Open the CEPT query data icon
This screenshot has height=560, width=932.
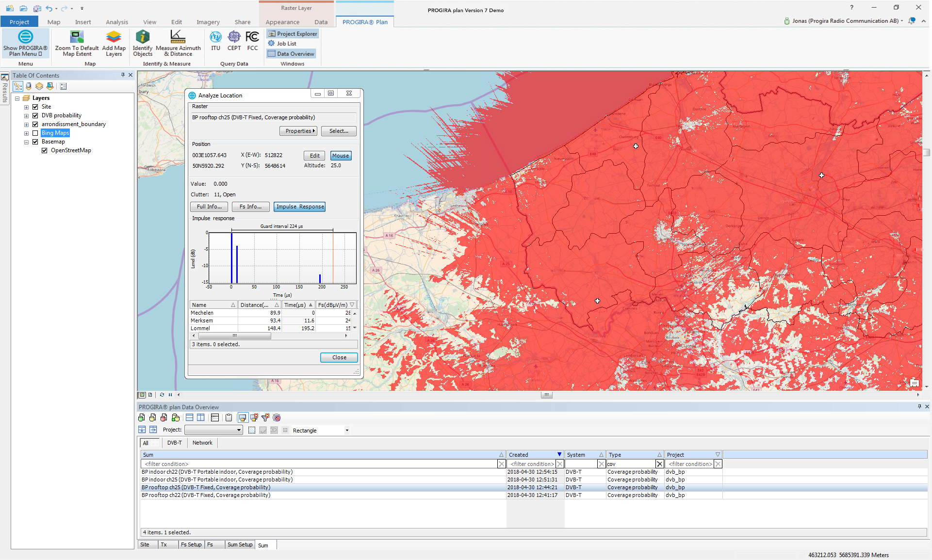coord(234,37)
